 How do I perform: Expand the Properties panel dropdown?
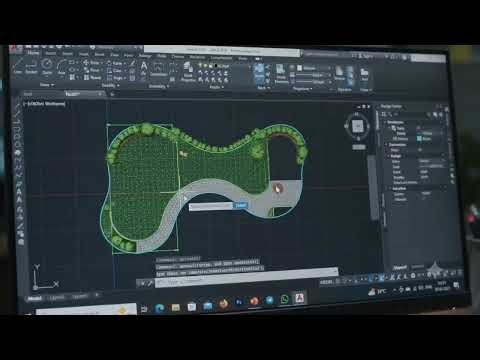[x=302, y=89]
